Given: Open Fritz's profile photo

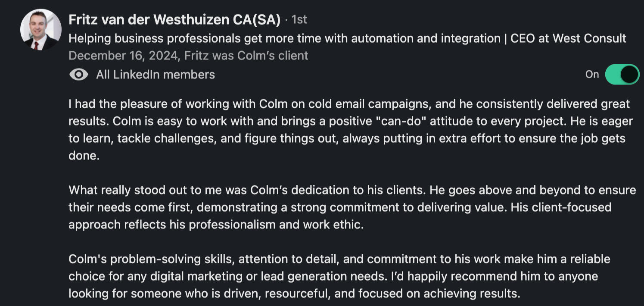Looking at the screenshot, I should (x=41, y=29).
